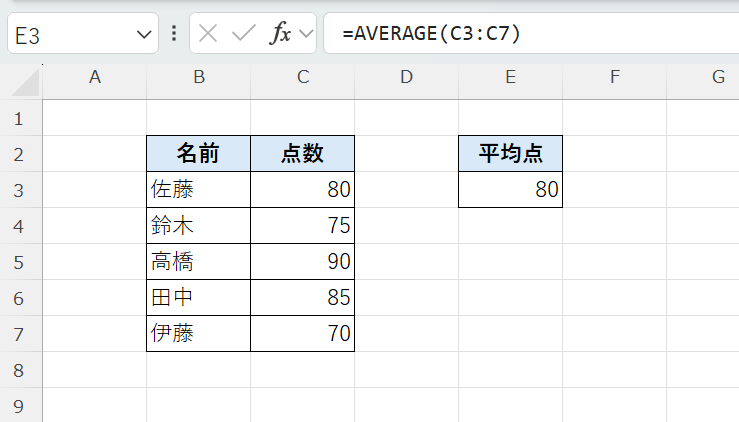This screenshot has height=422, width=739.
Task: Select column E header
Action: coord(510,77)
